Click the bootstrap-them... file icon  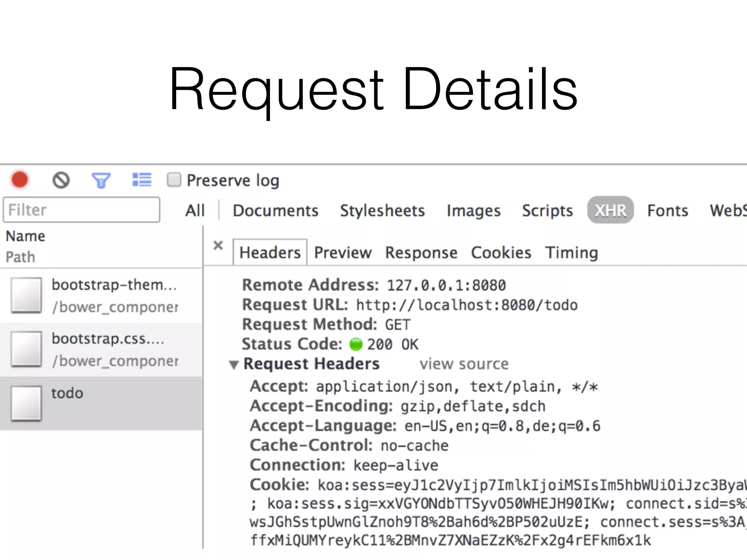[x=26, y=295]
